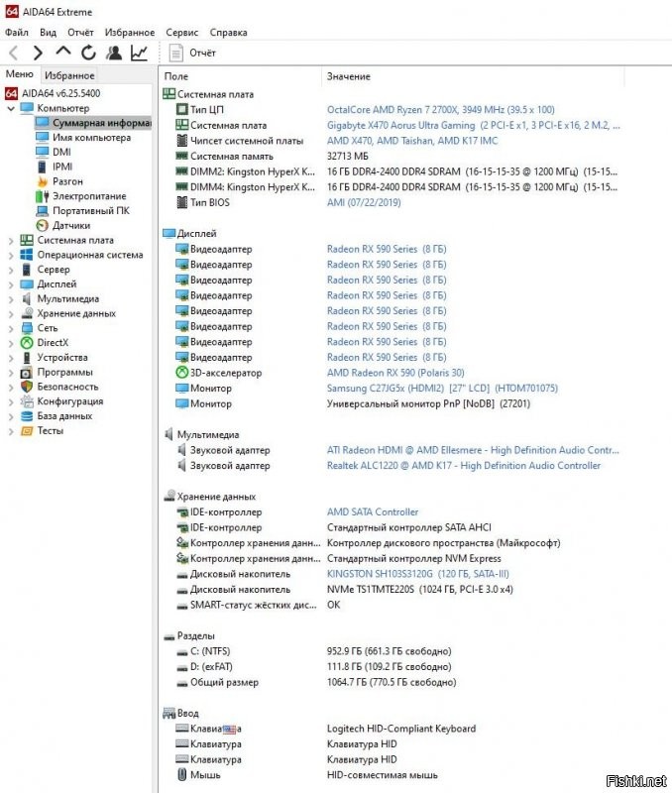672x793 pixels.
Task: Click the Конфигурация icon in sidebar
Action: tap(27, 401)
